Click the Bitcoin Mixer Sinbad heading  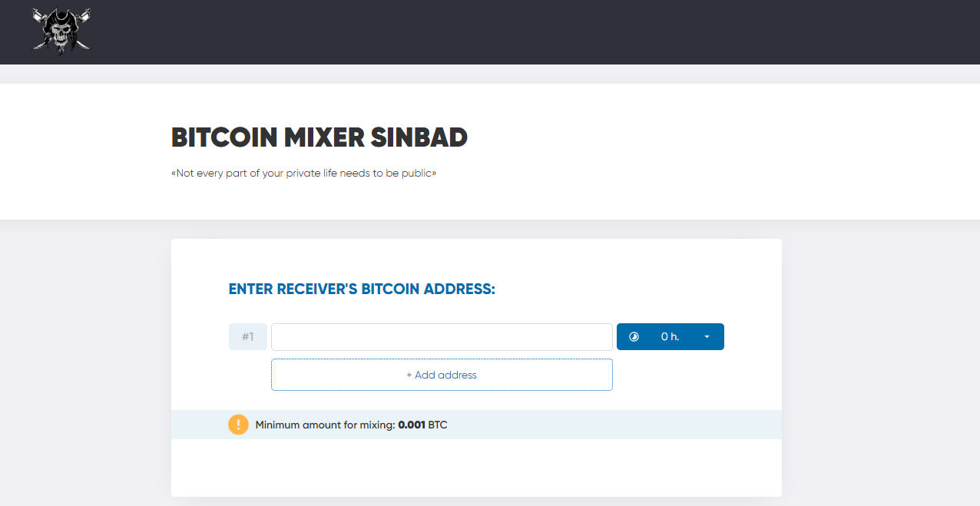tap(319, 138)
